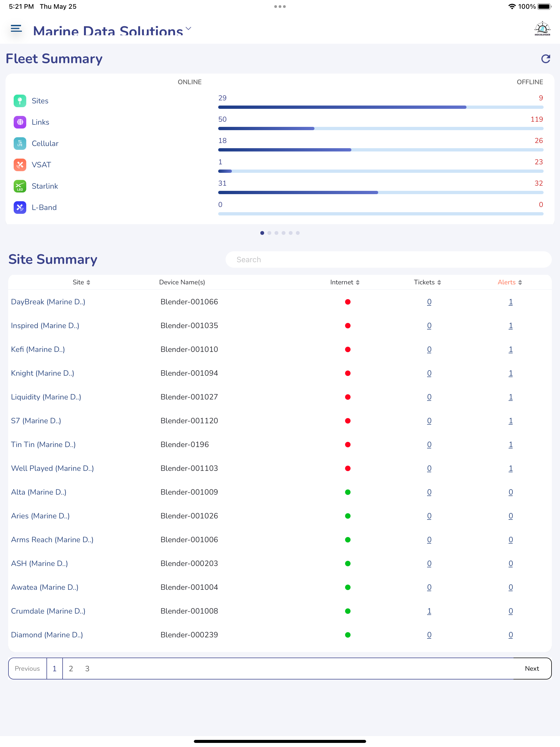
Task: Expand the Marine Data Solutions dropdown chevron
Action: pos(188,28)
